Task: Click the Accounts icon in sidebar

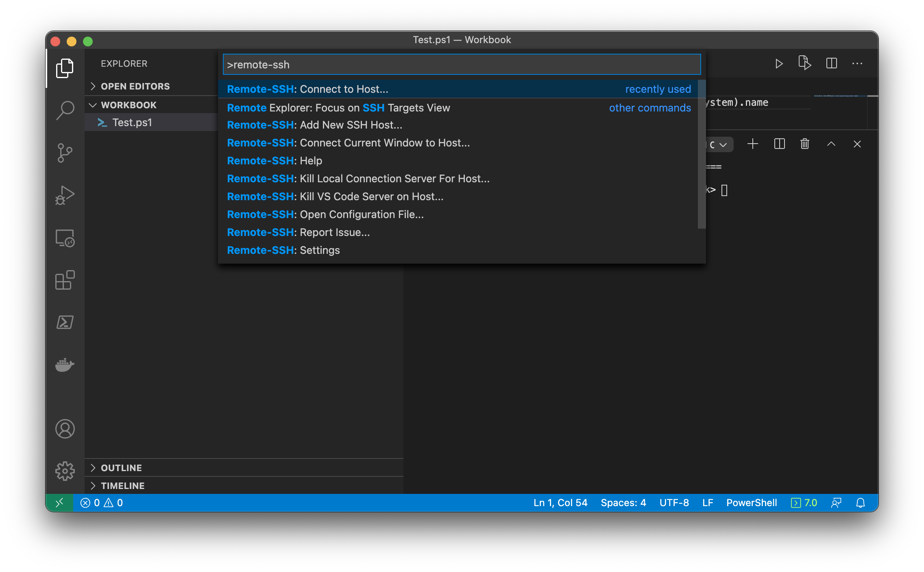Action: click(64, 429)
